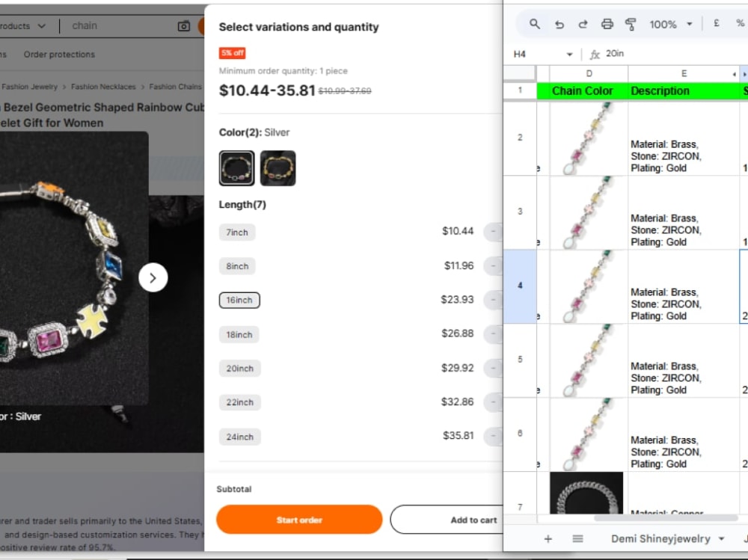This screenshot has width=748, height=560.
Task: Click the 5% off discount badge
Action: [x=233, y=53]
